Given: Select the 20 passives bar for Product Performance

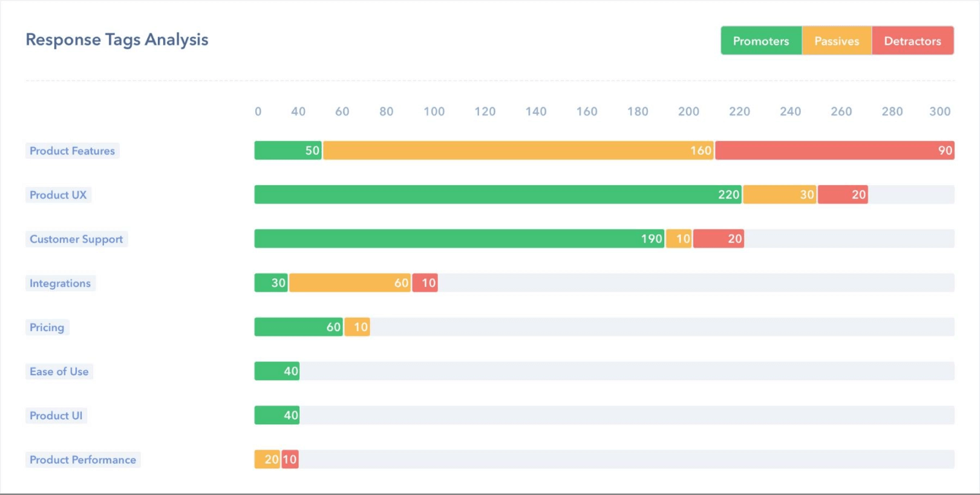Looking at the screenshot, I should tap(267, 460).
